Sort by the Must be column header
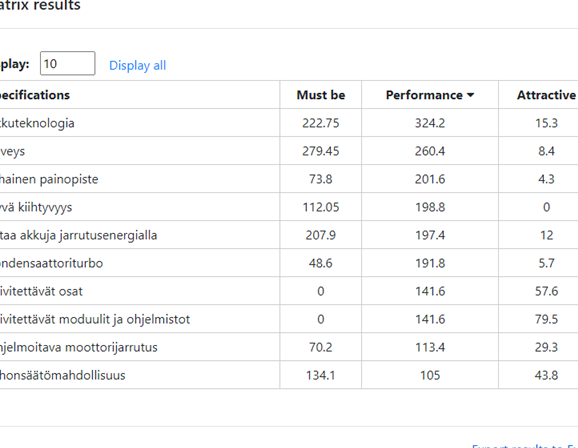Image resolution: width=578 pixels, height=448 pixels. coord(321,95)
